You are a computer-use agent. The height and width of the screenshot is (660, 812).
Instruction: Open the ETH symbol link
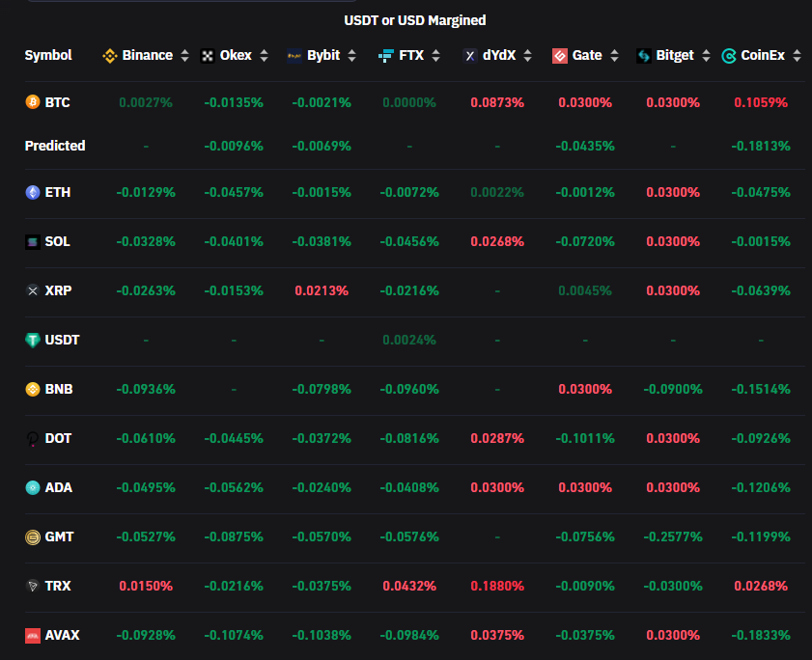[x=58, y=193]
